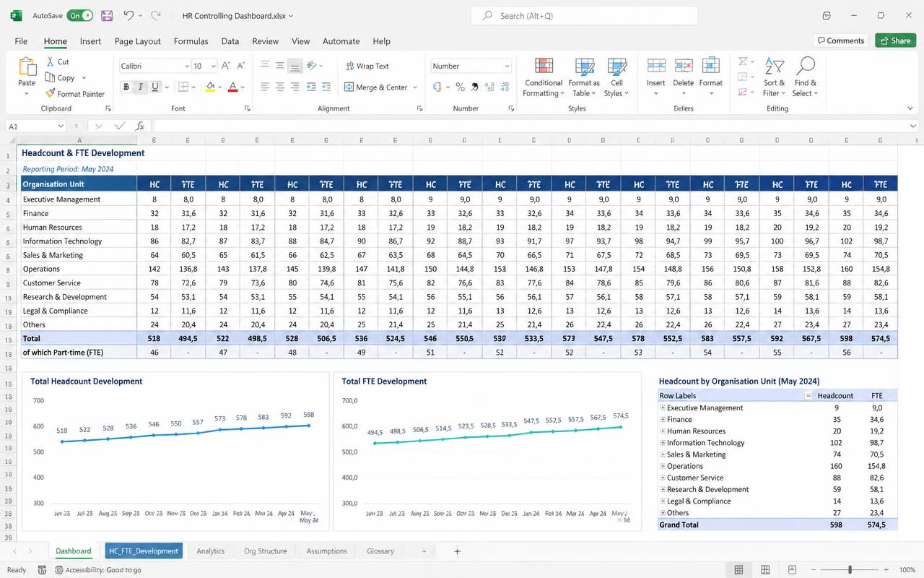Click the percent style icon

[x=459, y=87]
